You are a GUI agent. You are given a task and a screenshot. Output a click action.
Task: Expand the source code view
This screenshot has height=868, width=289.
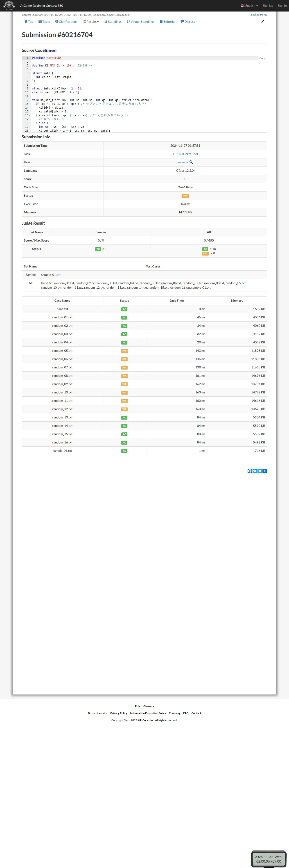[x=51, y=51]
